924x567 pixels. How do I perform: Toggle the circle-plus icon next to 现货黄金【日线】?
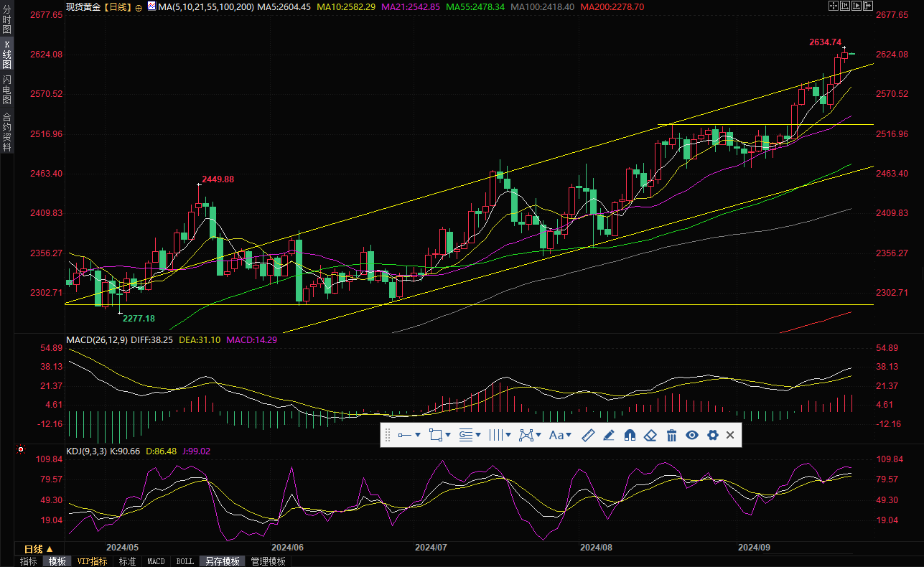point(139,7)
